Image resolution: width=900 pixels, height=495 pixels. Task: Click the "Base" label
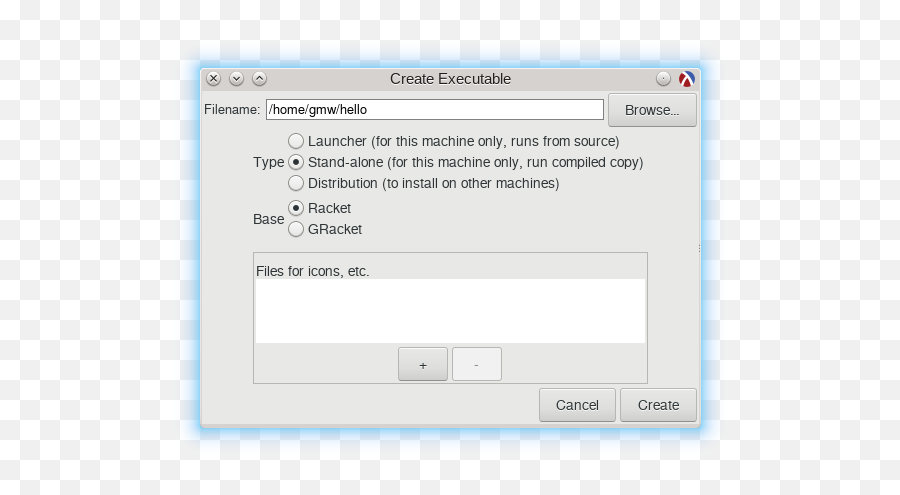click(x=269, y=219)
